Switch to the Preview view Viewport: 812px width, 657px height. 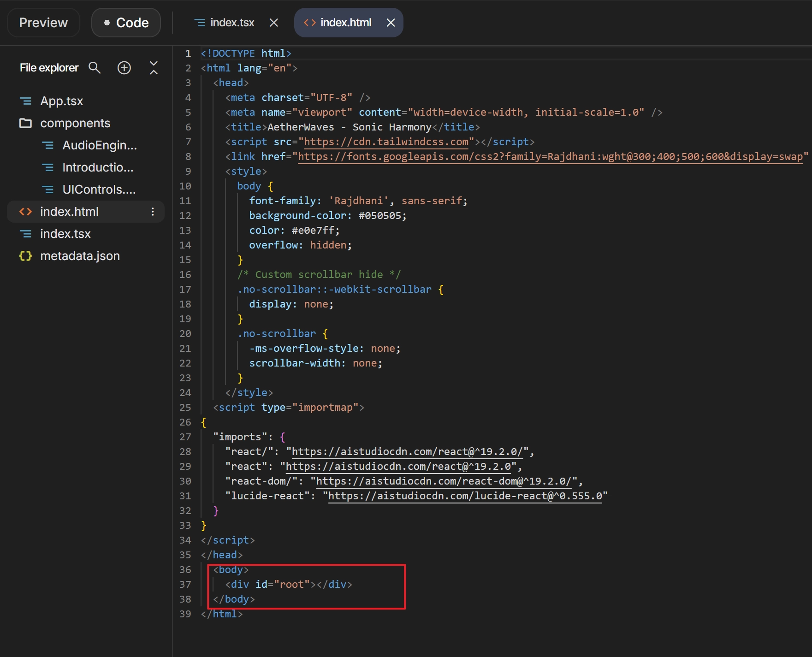pyautogui.click(x=43, y=23)
